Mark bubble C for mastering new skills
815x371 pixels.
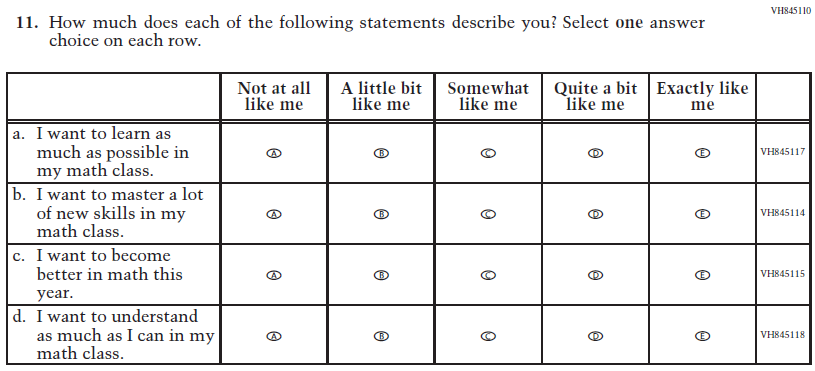488,214
